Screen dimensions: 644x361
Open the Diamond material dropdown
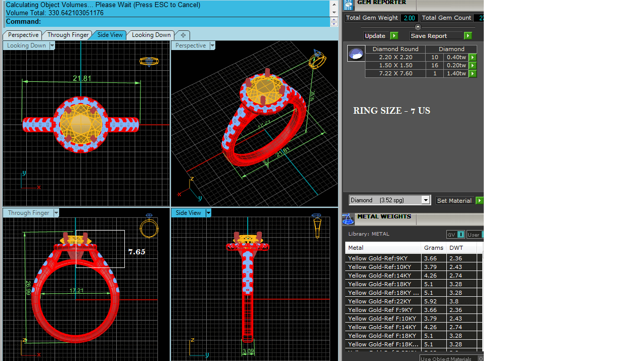coord(426,200)
